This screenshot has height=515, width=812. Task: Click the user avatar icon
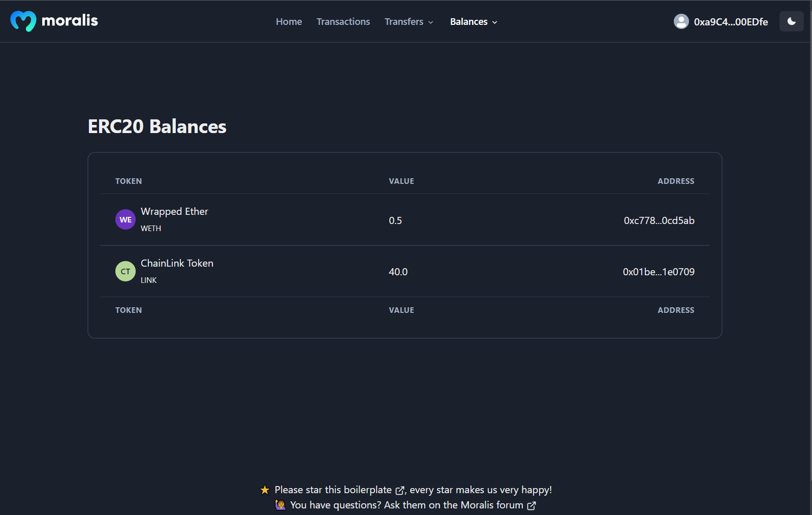681,21
